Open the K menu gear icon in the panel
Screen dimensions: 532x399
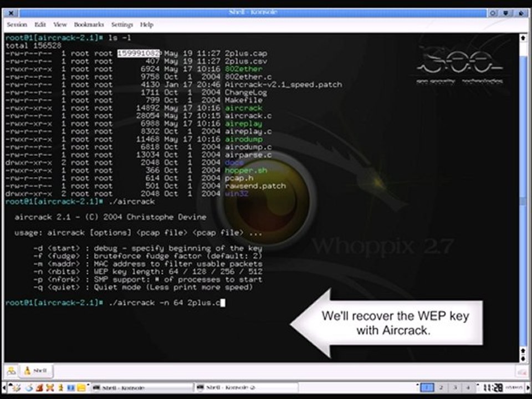16,387
